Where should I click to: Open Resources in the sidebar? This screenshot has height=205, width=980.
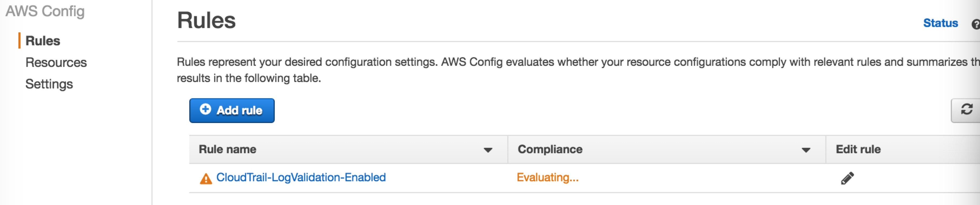(56, 62)
